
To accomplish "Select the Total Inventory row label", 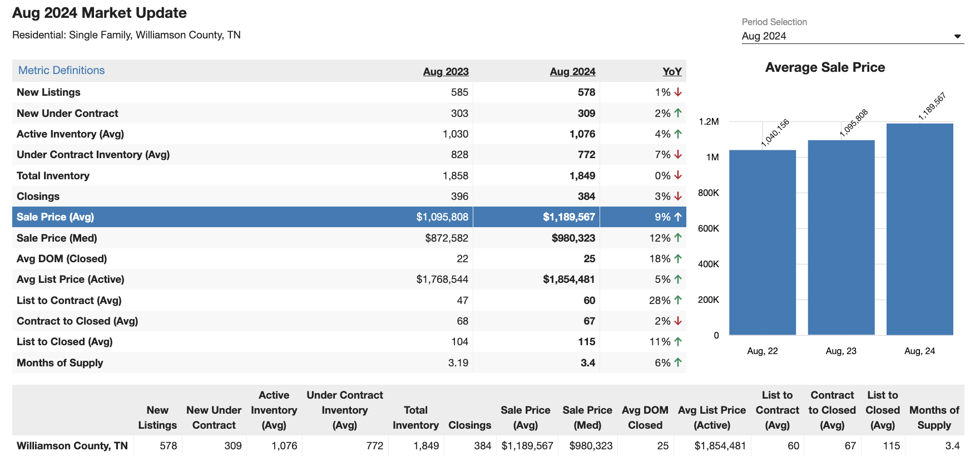I will (x=53, y=176).
